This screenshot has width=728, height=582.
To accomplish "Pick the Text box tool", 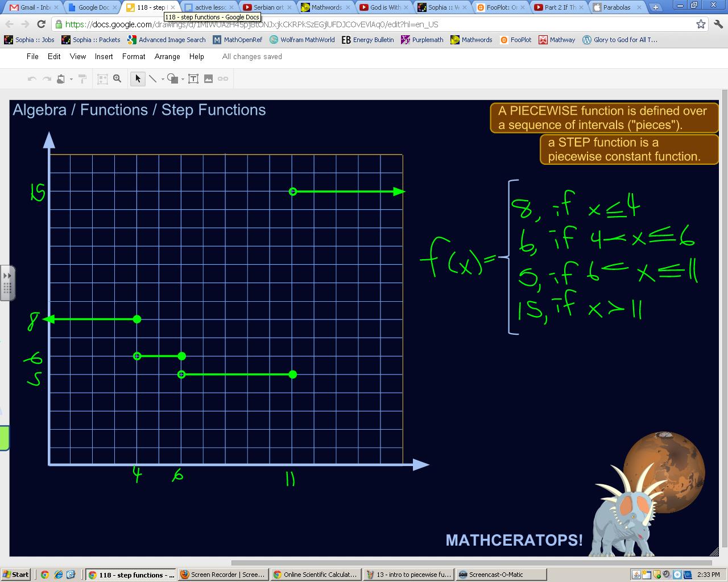I will tap(193, 79).
